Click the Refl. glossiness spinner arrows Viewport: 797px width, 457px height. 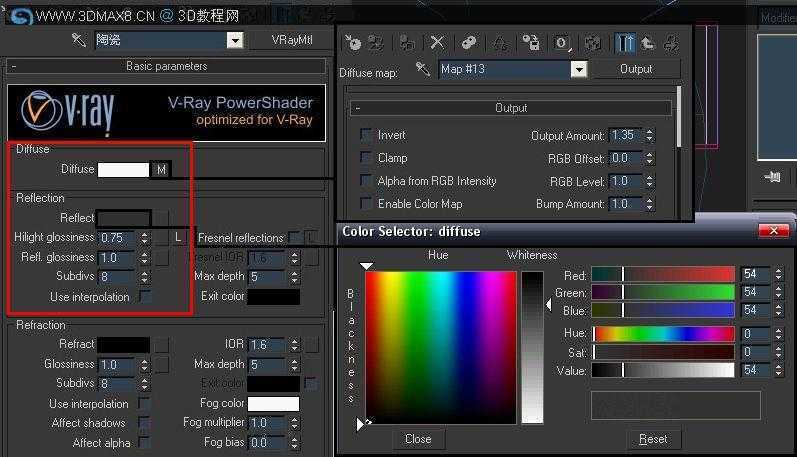145,257
